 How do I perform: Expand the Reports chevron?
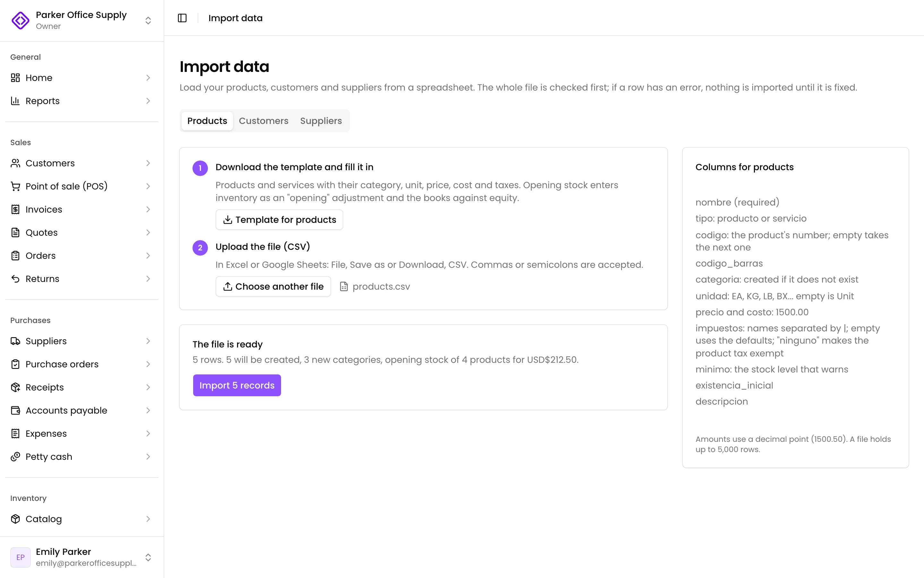tap(148, 101)
